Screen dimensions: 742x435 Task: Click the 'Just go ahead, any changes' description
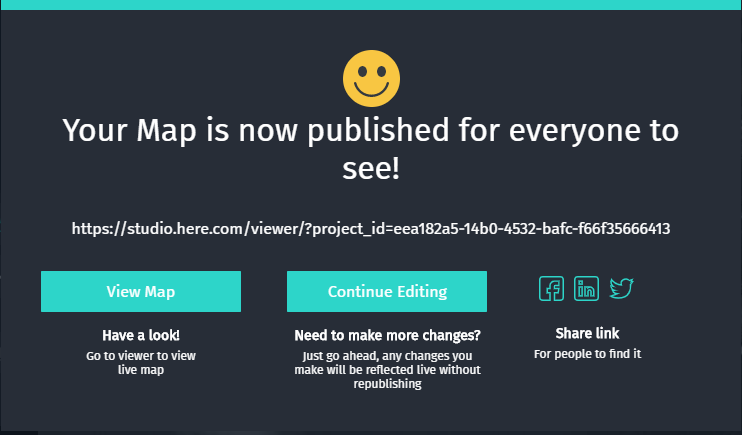tap(387, 370)
